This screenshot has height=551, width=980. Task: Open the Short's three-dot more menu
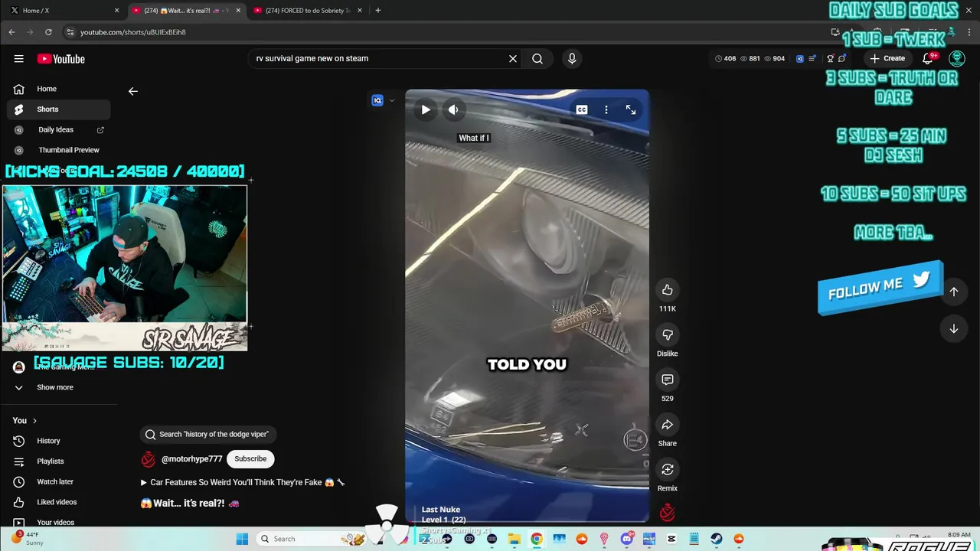pyautogui.click(x=606, y=109)
